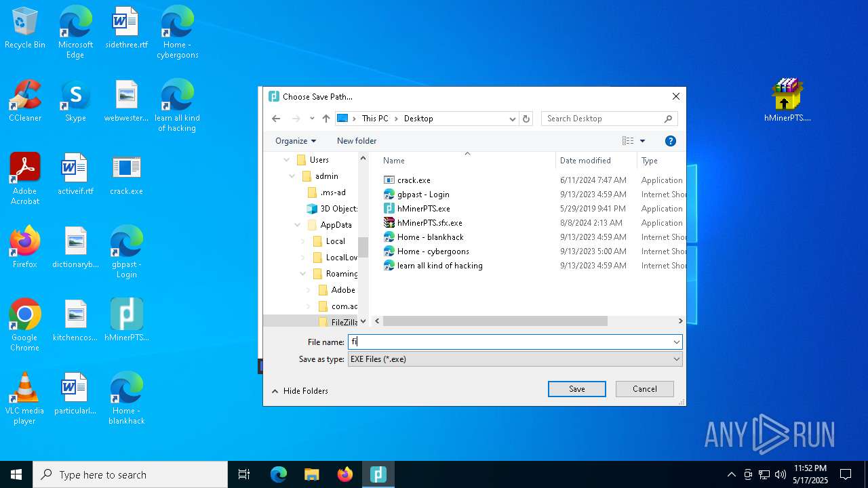Click the File name text field
The image size is (868, 488).
tap(509, 342)
